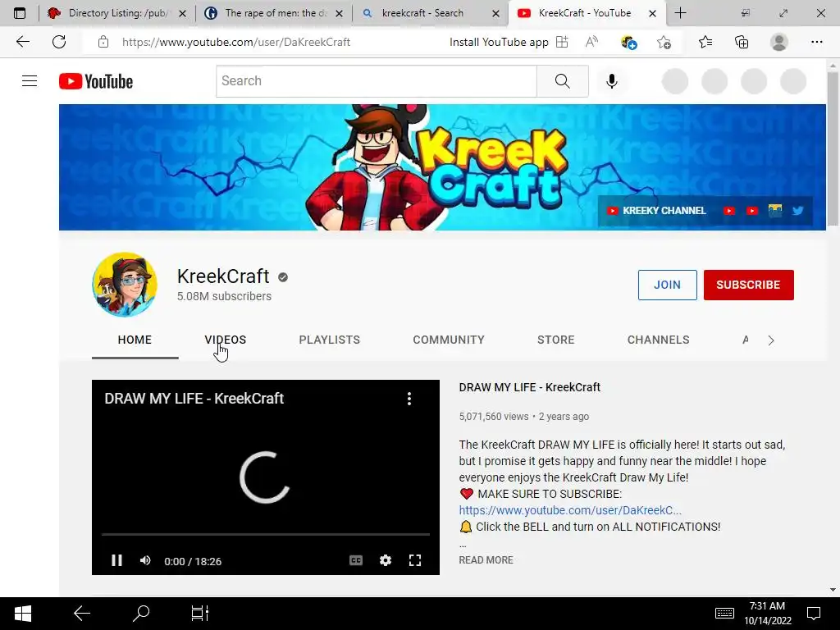This screenshot has width=840, height=630.
Task: Install YouTube app icon in address bar
Action: [x=562, y=42]
